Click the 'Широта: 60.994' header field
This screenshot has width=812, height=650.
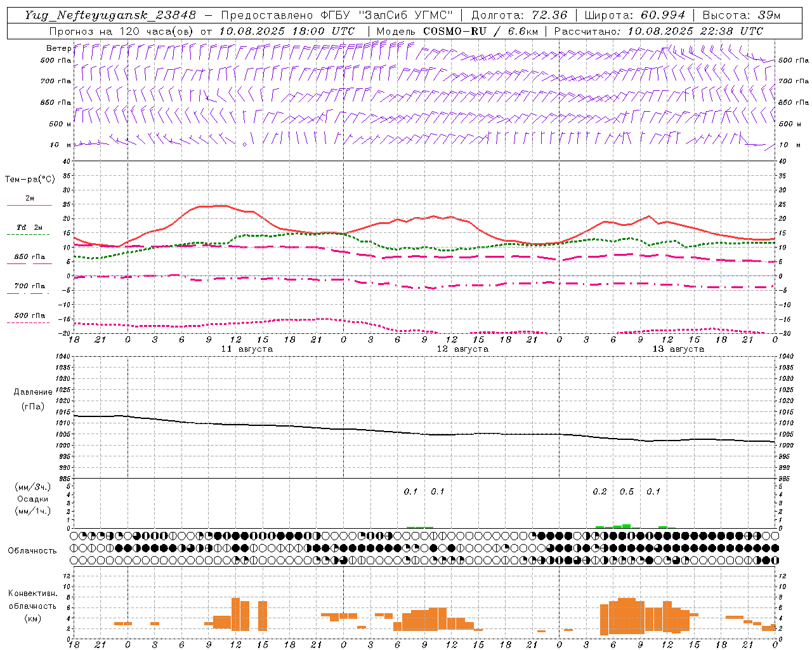click(x=634, y=15)
